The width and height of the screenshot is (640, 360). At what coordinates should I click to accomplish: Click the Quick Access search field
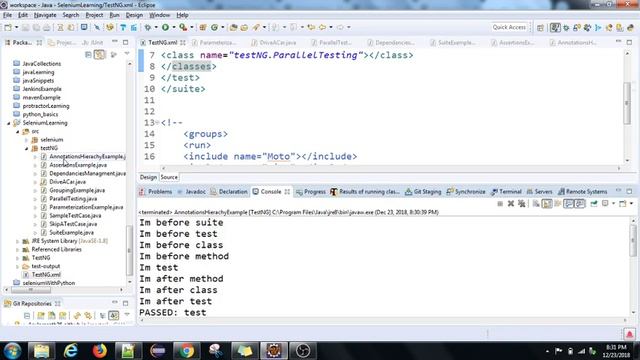click(x=509, y=27)
